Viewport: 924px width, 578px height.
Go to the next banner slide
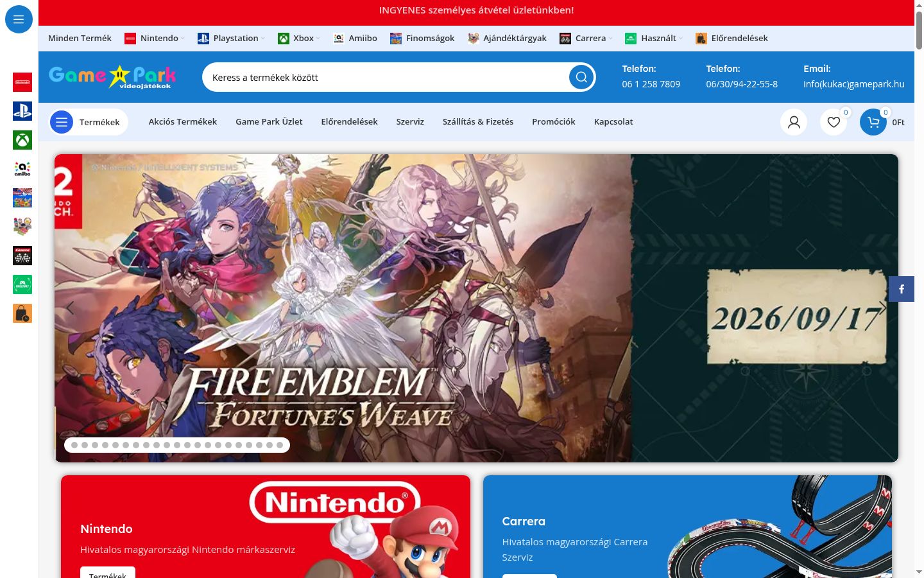click(x=882, y=308)
